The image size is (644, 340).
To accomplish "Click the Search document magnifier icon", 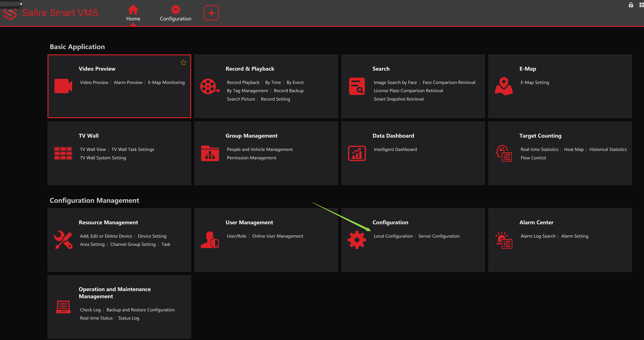I will click(x=357, y=87).
